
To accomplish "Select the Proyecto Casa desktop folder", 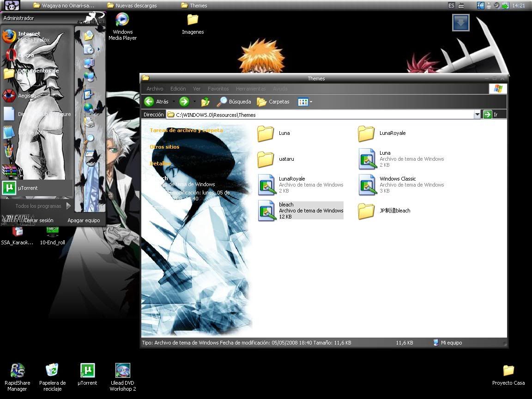I will (508, 375).
